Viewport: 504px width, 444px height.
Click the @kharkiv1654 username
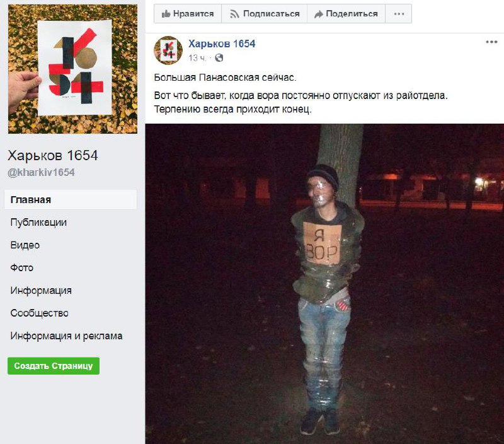(x=41, y=172)
